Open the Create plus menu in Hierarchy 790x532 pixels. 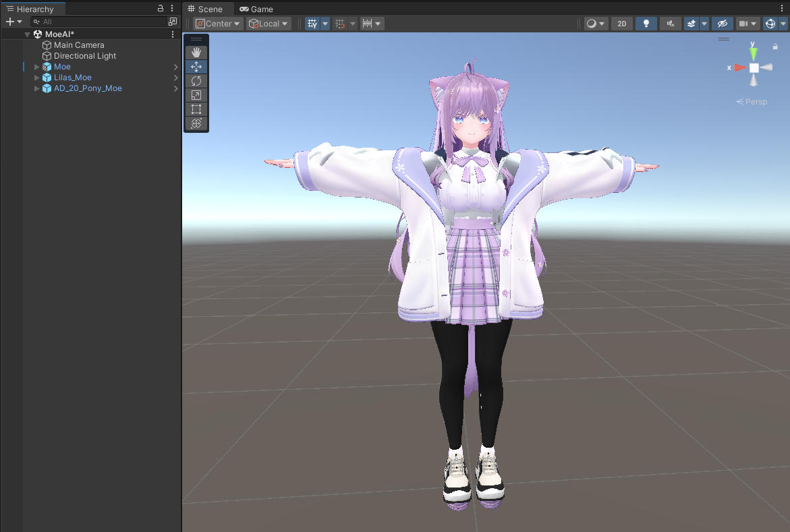tap(13, 22)
